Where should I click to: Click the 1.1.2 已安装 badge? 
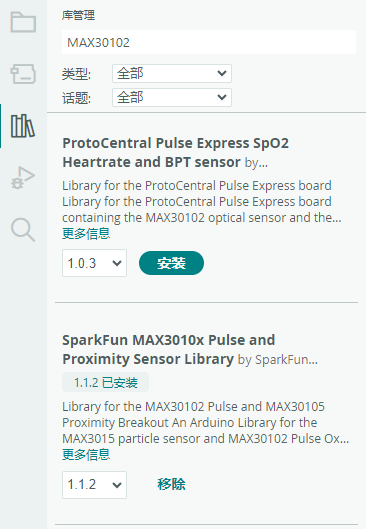106,383
